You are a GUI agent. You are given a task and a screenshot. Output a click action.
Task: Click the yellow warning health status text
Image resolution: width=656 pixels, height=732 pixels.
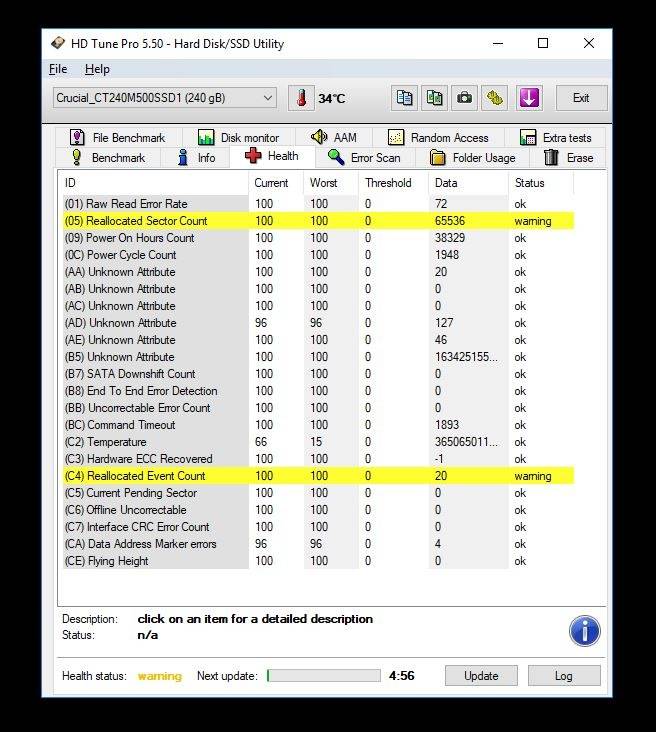click(160, 676)
